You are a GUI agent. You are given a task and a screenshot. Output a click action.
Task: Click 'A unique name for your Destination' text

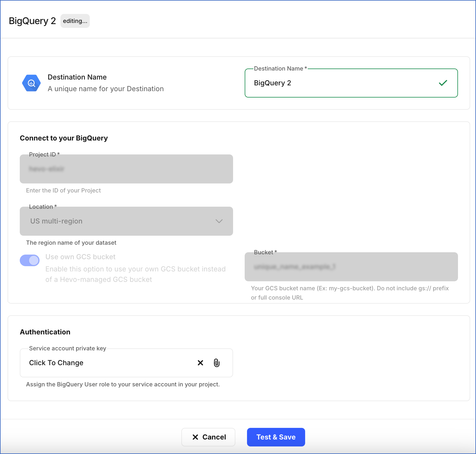[x=106, y=89]
